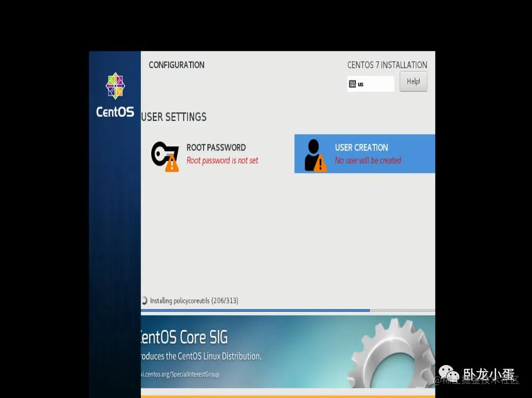
Task: Click the Help! button
Action: click(413, 82)
